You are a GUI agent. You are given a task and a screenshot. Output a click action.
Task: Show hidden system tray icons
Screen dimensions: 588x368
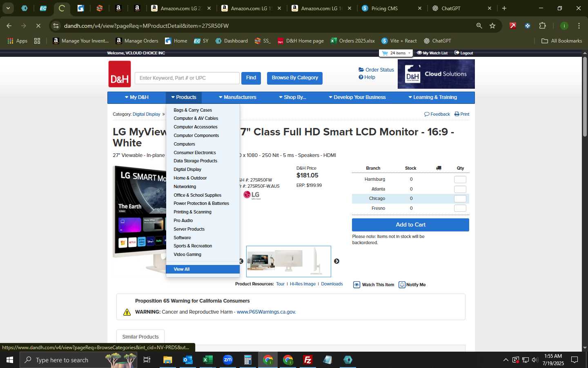pos(506,360)
